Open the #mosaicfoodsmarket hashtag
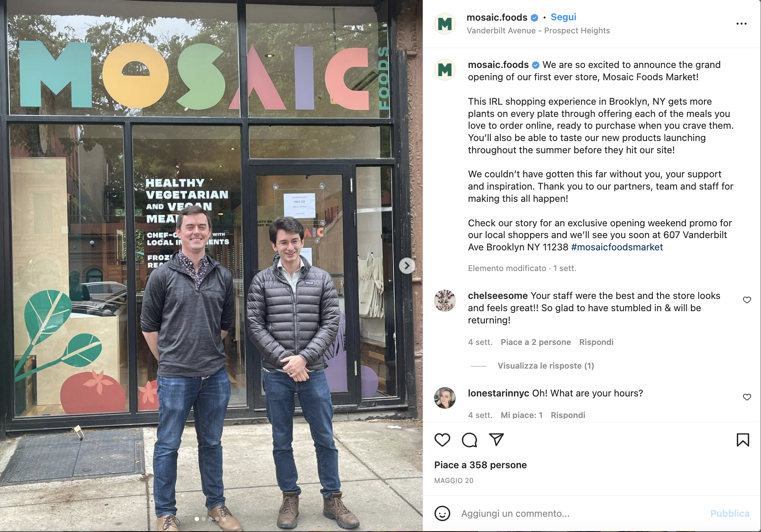The width and height of the screenshot is (761, 532). 617,247
